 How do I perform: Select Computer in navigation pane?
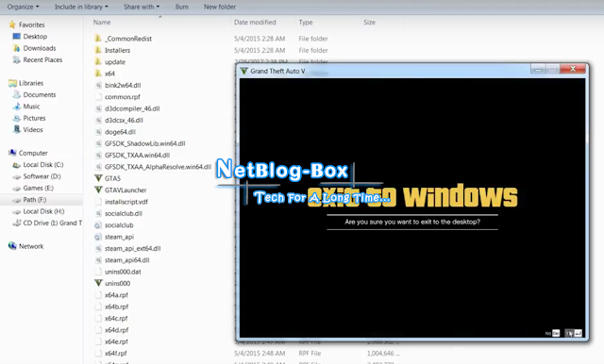(x=33, y=153)
